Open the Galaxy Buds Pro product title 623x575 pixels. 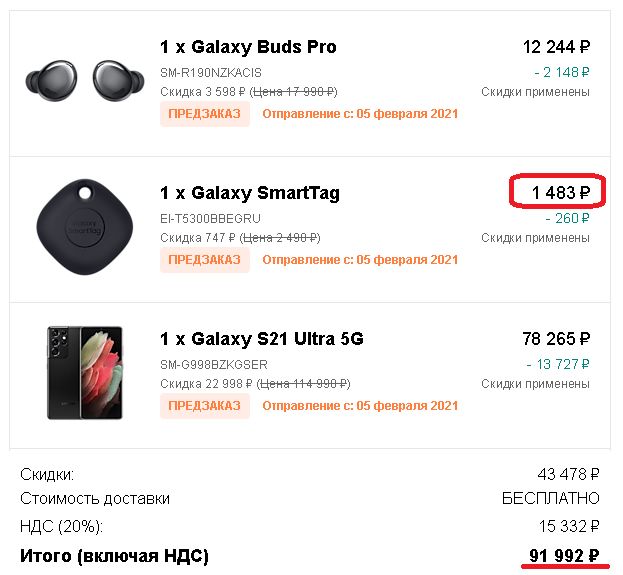click(248, 47)
